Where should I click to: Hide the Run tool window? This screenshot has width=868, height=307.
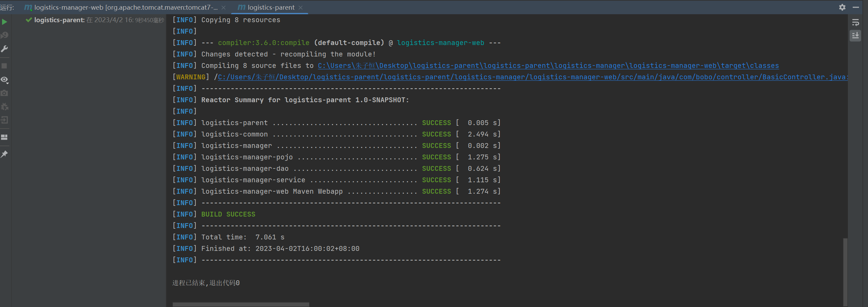pyautogui.click(x=856, y=7)
